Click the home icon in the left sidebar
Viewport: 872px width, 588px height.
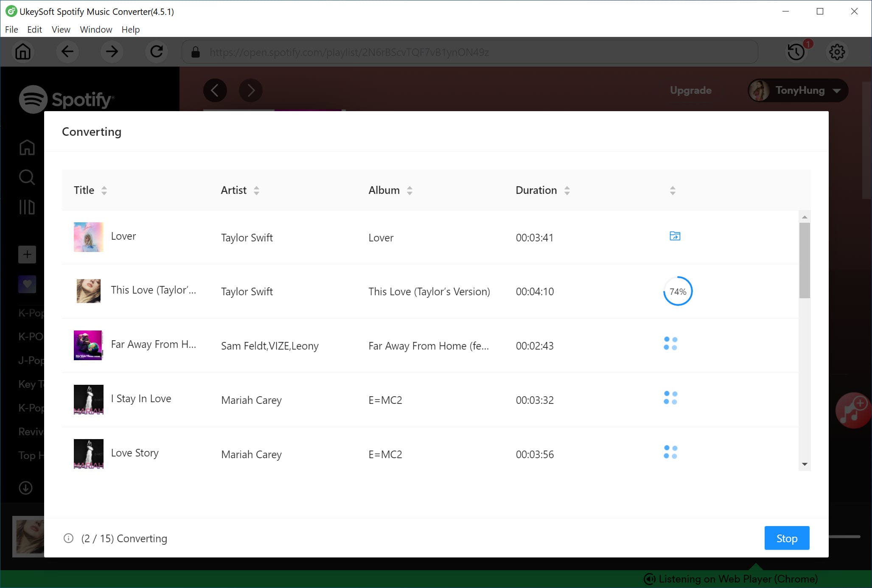(26, 148)
